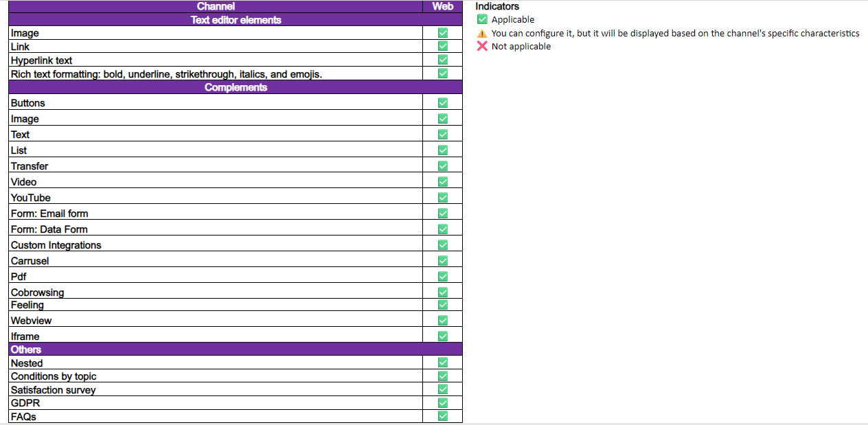Select the Form: Data Form label
This screenshot has width=868, height=425.
49,229
